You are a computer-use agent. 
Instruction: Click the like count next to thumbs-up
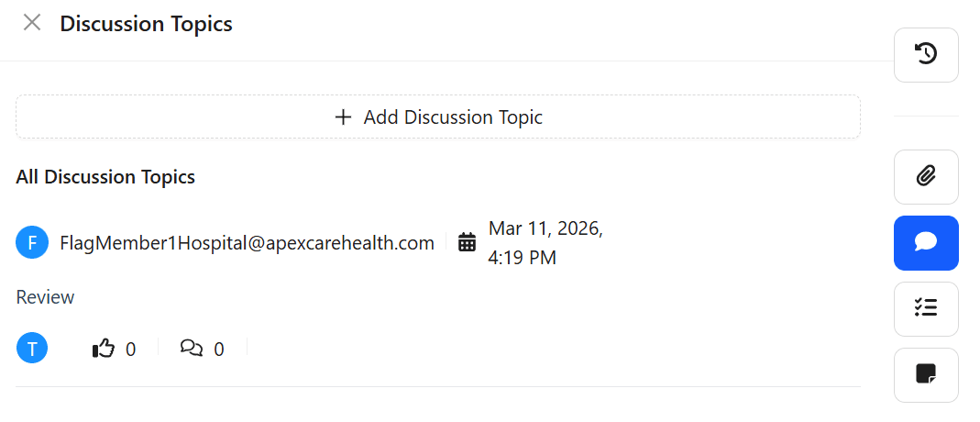click(130, 349)
